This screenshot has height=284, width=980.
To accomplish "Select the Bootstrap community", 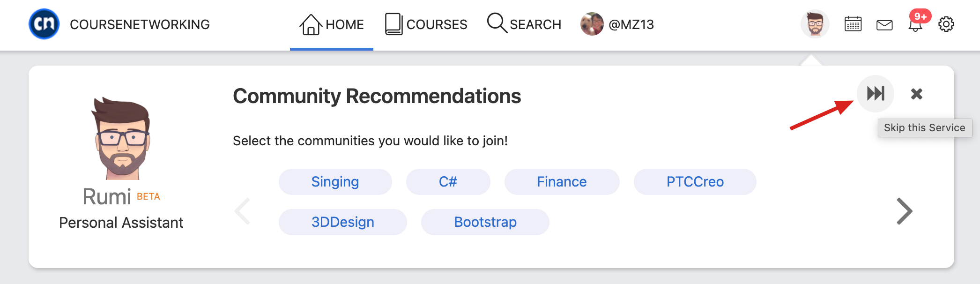I will (485, 222).
